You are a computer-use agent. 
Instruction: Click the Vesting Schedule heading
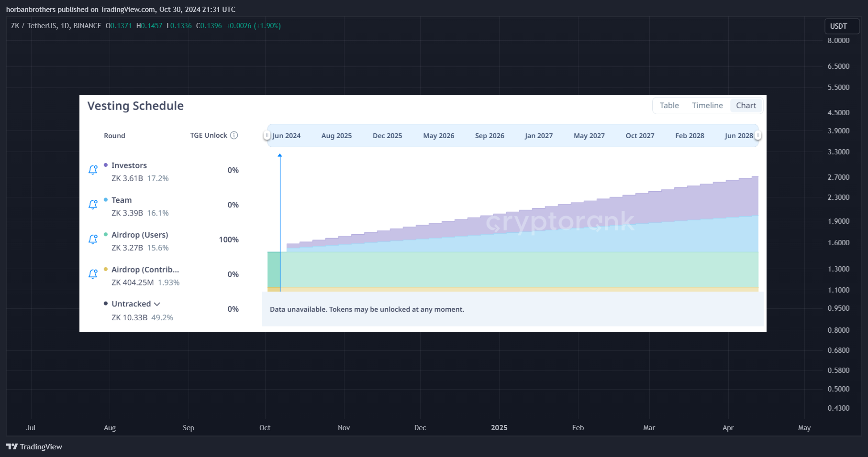[x=135, y=106]
